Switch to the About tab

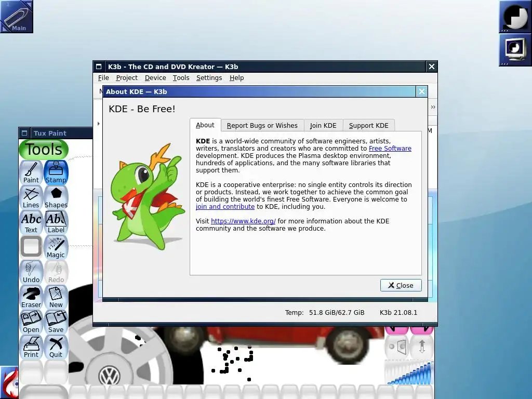[x=205, y=125]
